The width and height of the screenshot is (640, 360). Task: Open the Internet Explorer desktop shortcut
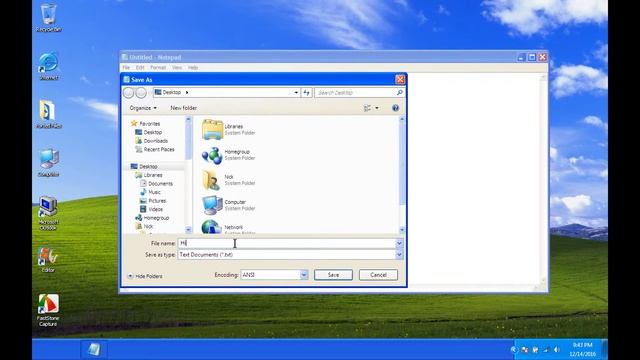49,66
